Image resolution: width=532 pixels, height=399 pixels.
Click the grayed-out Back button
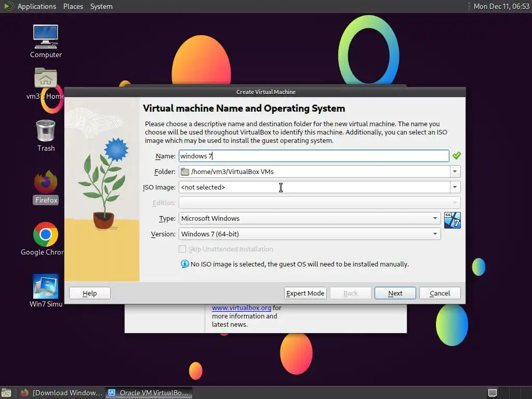click(x=350, y=293)
